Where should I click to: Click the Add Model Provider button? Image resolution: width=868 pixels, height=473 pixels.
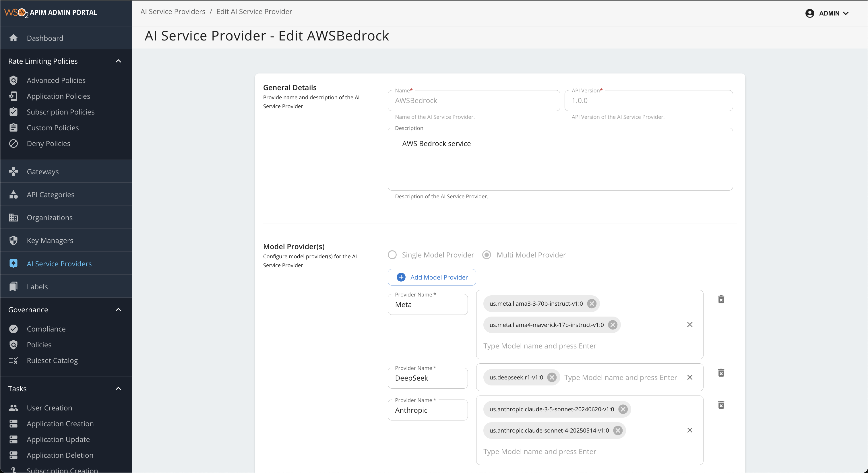[x=432, y=277]
